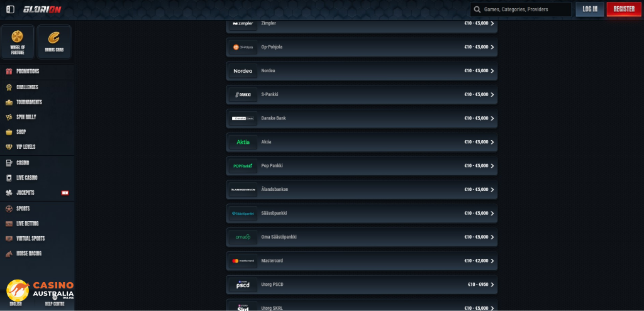The image size is (644, 311).
Task: Click the Mastercard logo
Action: [243, 261]
